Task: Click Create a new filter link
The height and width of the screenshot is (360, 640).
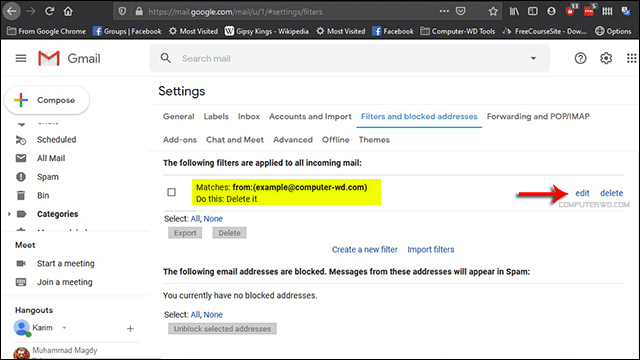Action: (364, 249)
